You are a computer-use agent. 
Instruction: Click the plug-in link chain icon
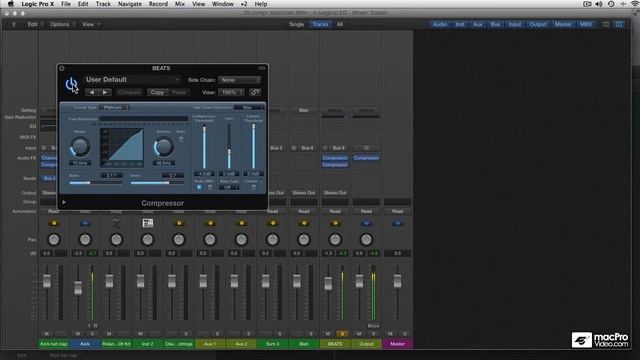[255, 92]
